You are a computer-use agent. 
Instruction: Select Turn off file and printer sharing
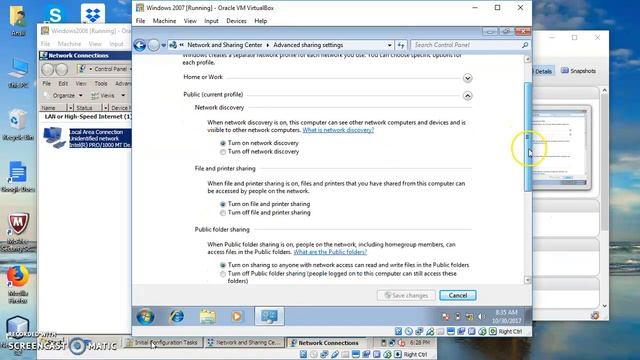(x=223, y=213)
